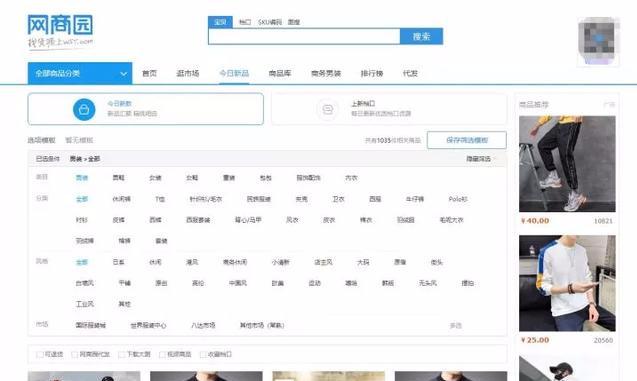Select the 上新档口 store icon

[x=328, y=109]
